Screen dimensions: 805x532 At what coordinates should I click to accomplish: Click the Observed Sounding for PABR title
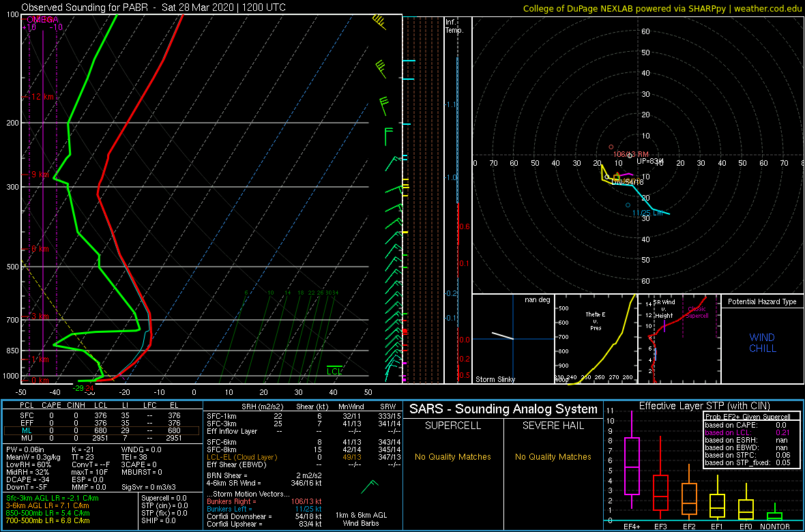[x=154, y=8]
